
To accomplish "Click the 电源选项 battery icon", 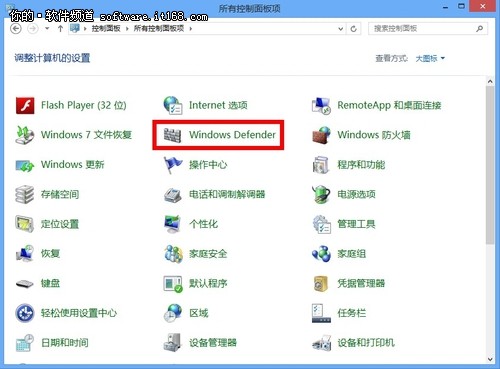I will coord(321,194).
